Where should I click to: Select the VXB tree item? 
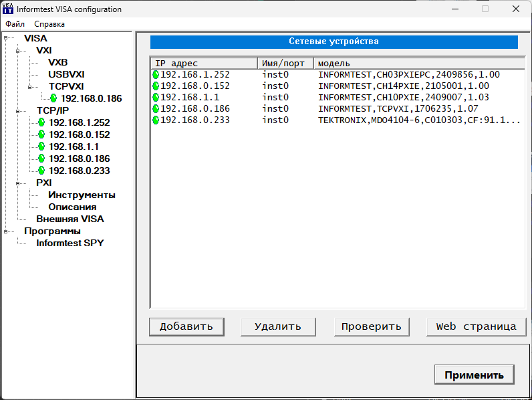tap(57, 62)
